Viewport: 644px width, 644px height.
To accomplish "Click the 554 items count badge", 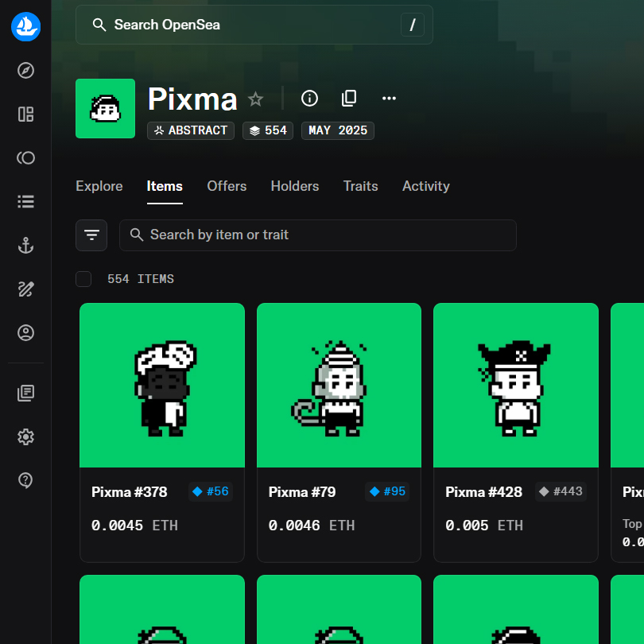I will pos(268,130).
